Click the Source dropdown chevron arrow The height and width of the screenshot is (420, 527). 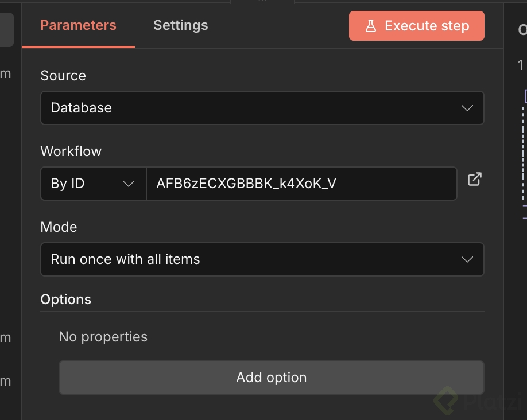pyautogui.click(x=467, y=108)
